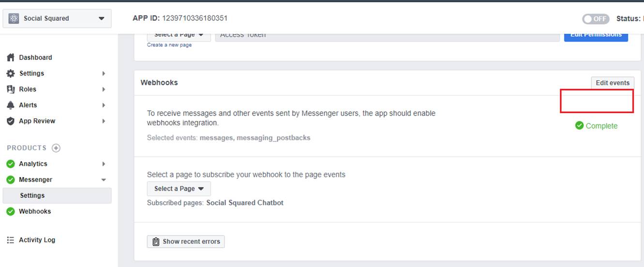The height and width of the screenshot is (267, 644).
Task: Open Messenger Settings in the sidebar
Action: [x=32, y=195]
